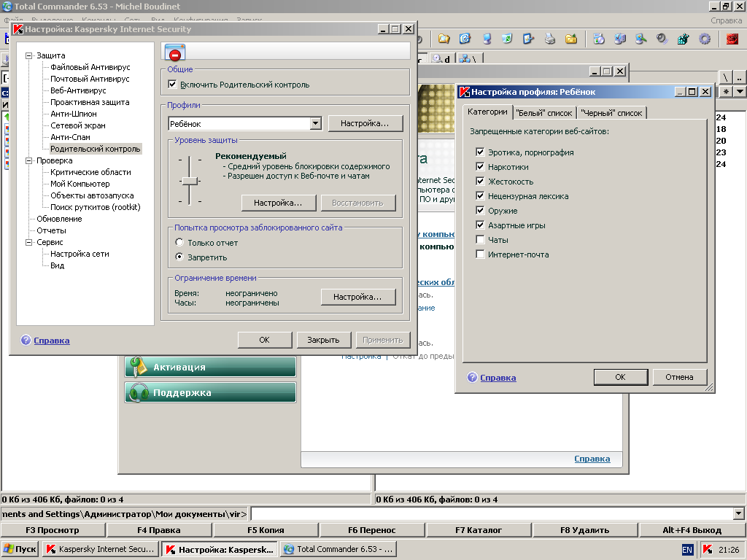Click the gear services icon in toolbar
Image resolution: width=747 pixels, height=560 pixels.
[x=705, y=39]
